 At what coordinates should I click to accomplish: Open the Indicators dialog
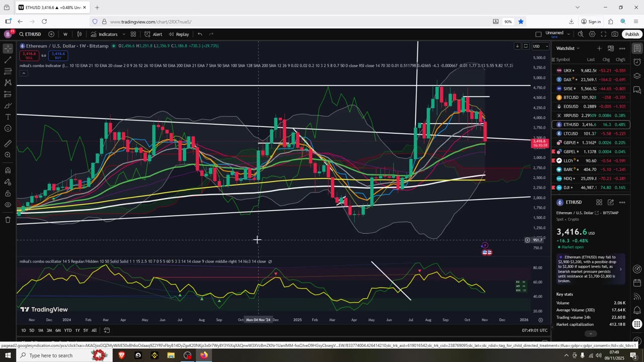point(104,34)
